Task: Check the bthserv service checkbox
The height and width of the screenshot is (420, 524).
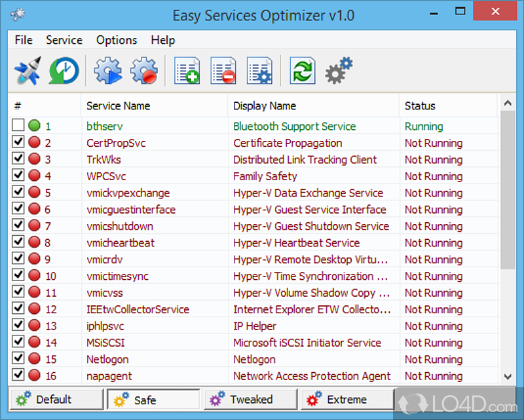Action: click(x=18, y=126)
